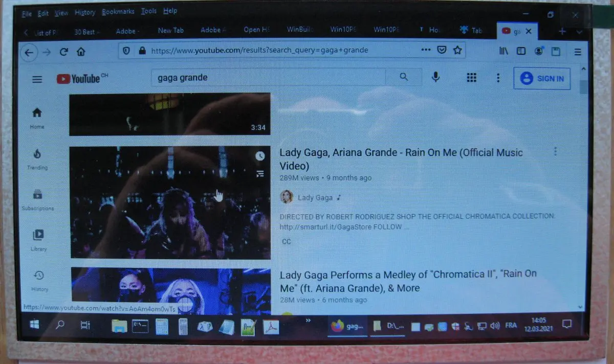Open Subscriptions in YouTube sidebar

(x=38, y=200)
